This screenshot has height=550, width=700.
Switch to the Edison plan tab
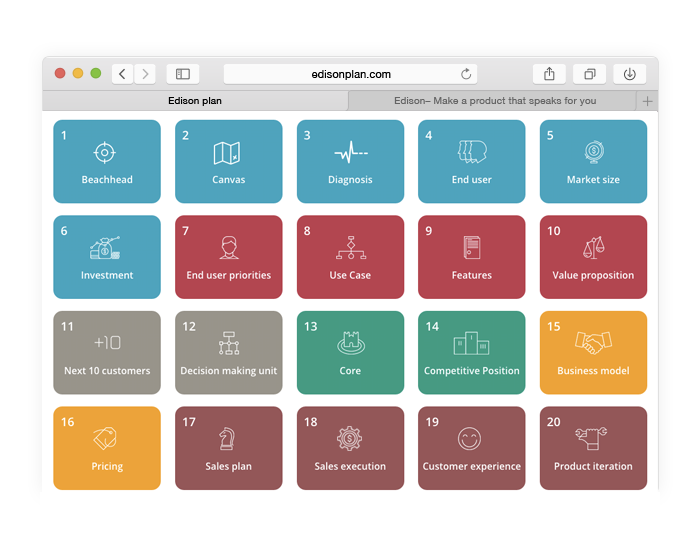(x=195, y=101)
